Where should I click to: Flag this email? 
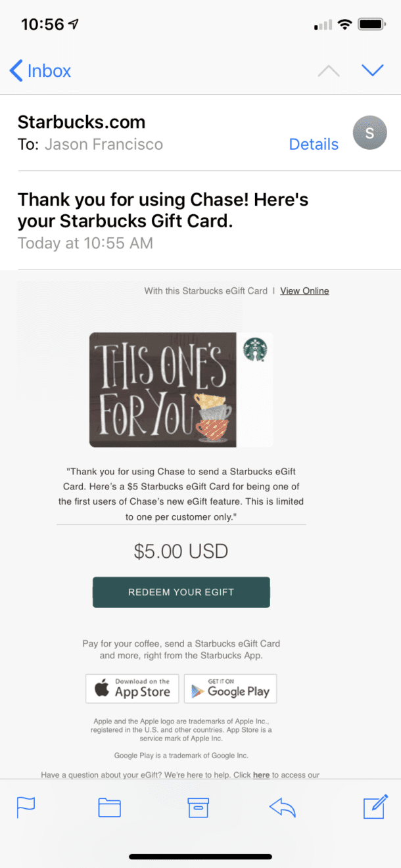25,808
